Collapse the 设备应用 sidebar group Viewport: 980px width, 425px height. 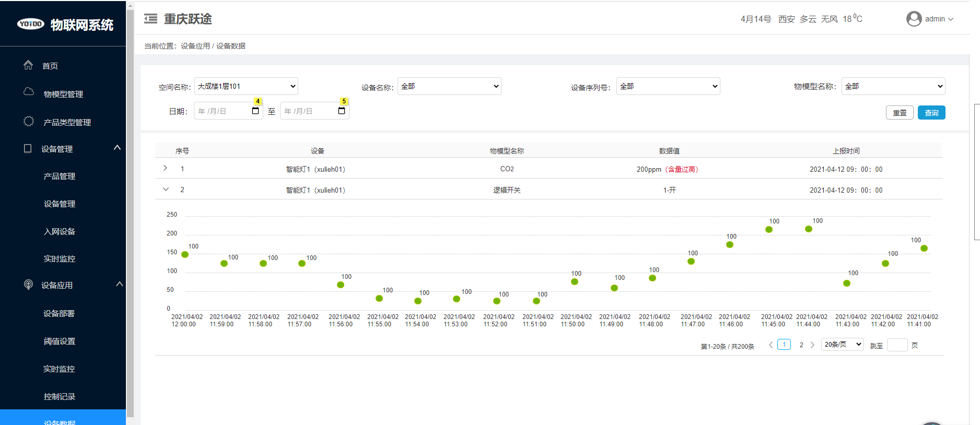(119, 284)
